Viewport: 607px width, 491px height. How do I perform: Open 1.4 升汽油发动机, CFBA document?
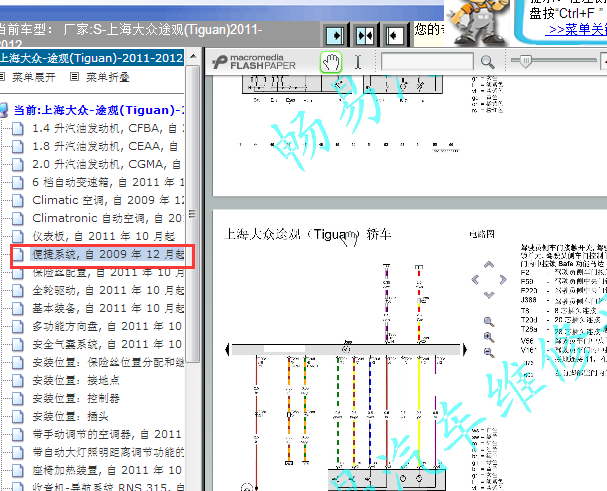(108, 128)
